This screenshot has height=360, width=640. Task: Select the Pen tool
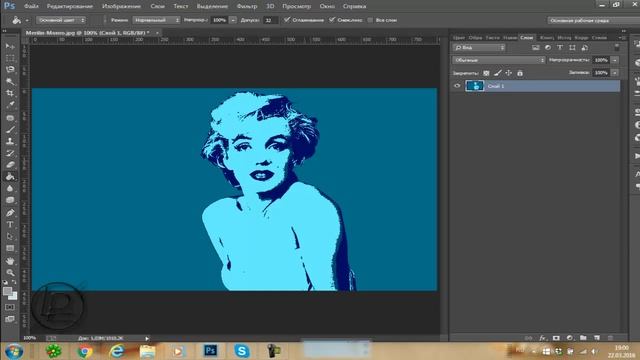coord(10,213)
